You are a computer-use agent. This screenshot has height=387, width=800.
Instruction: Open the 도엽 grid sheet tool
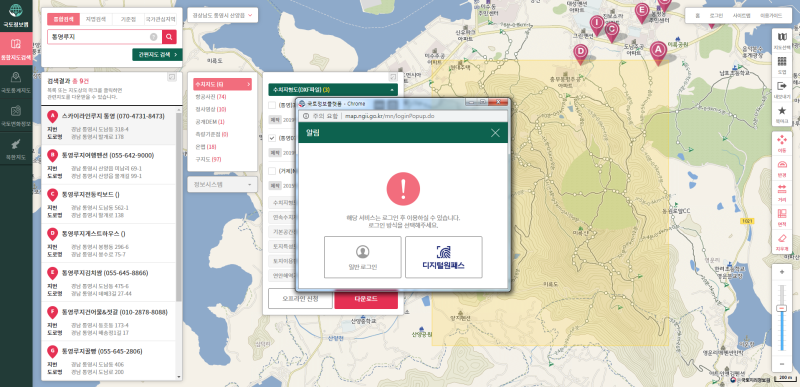pos(782,64)
